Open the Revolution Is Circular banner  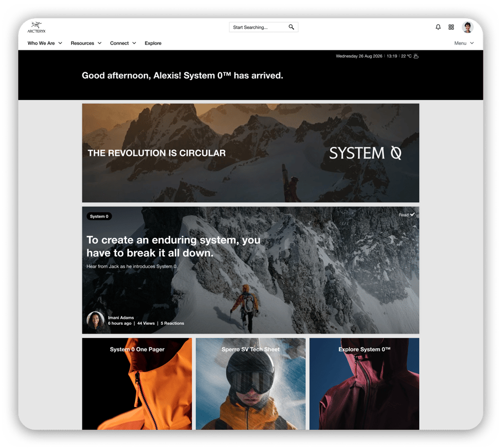point(251,153)
